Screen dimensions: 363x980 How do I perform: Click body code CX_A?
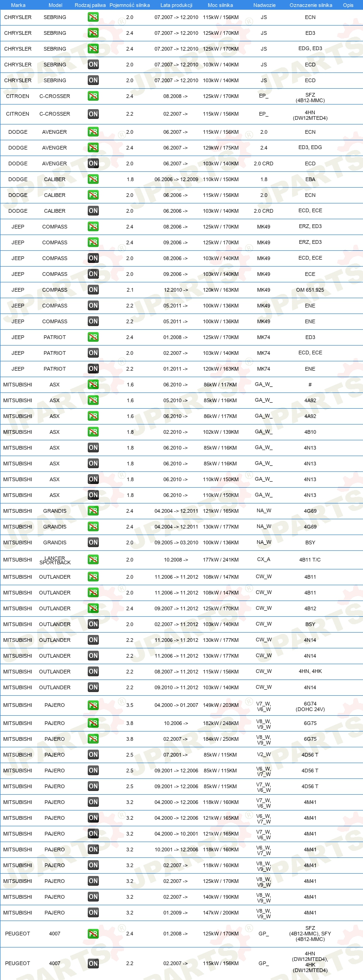[264, 559]
